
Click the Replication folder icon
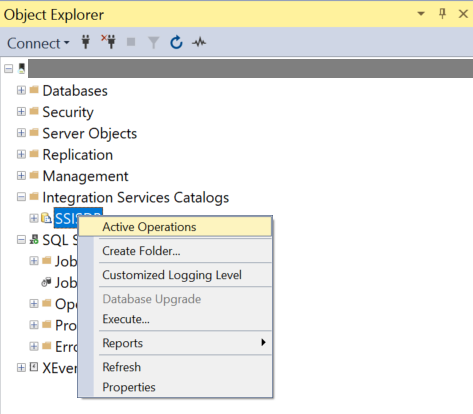pyautogui.click(x=34, y=154)
